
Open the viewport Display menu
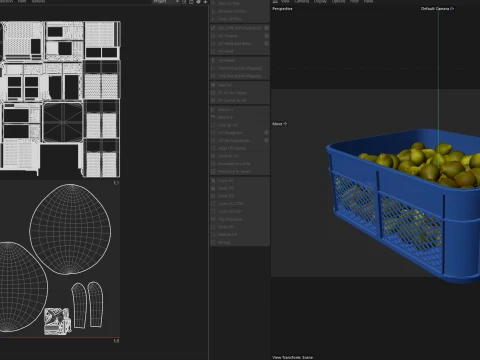pyautogui.click(x=320, y=2)
